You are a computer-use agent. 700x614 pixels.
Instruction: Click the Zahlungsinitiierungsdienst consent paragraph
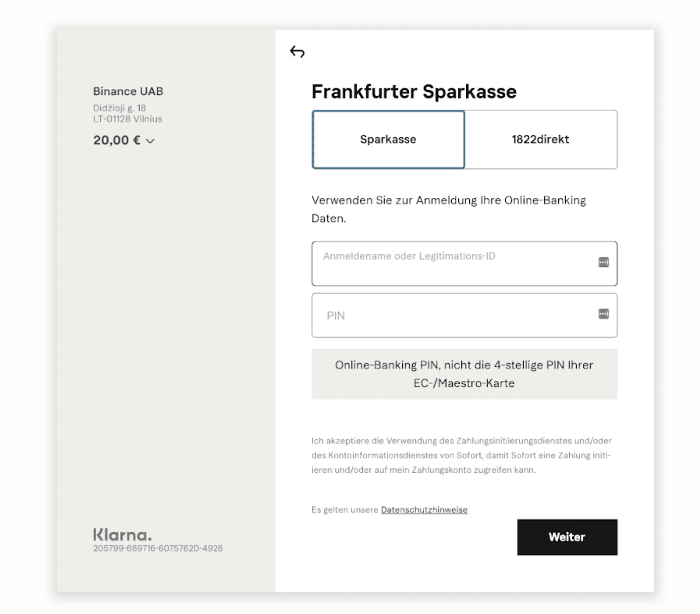[x=461, y=455]
